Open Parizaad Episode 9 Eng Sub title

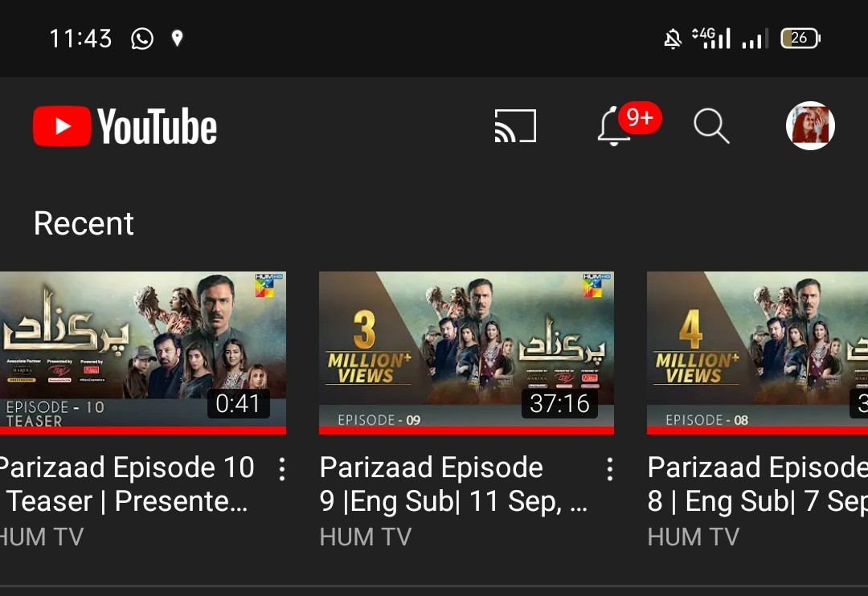click(x=453, y=484)
